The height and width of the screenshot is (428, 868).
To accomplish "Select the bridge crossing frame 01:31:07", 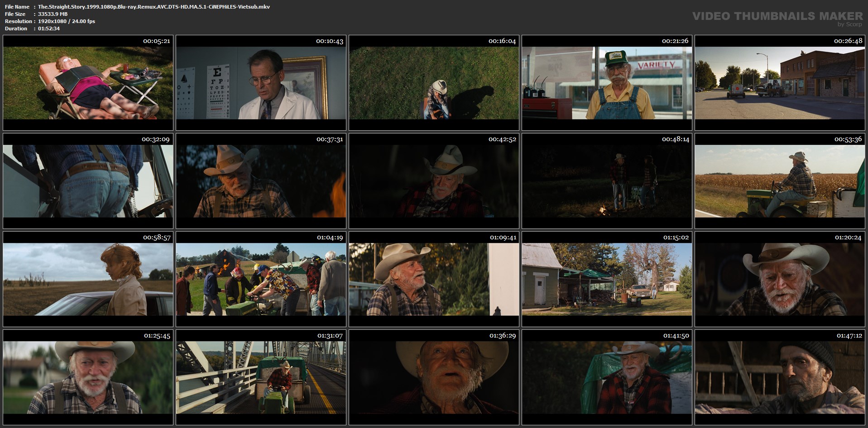I will (x=261, y=377).
